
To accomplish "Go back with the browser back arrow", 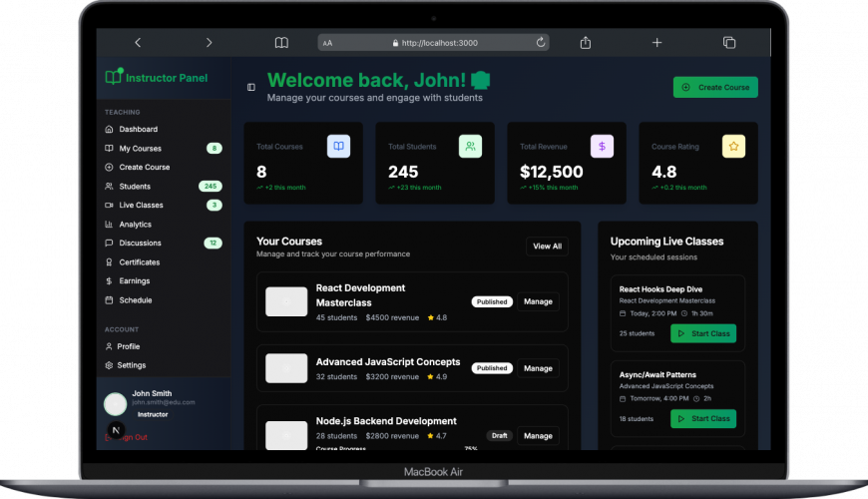I will click(138, 43).
